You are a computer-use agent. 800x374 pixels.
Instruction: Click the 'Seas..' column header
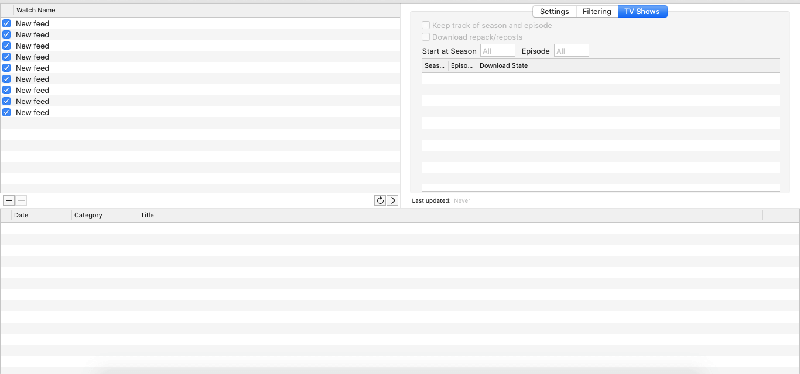point(435,66)
